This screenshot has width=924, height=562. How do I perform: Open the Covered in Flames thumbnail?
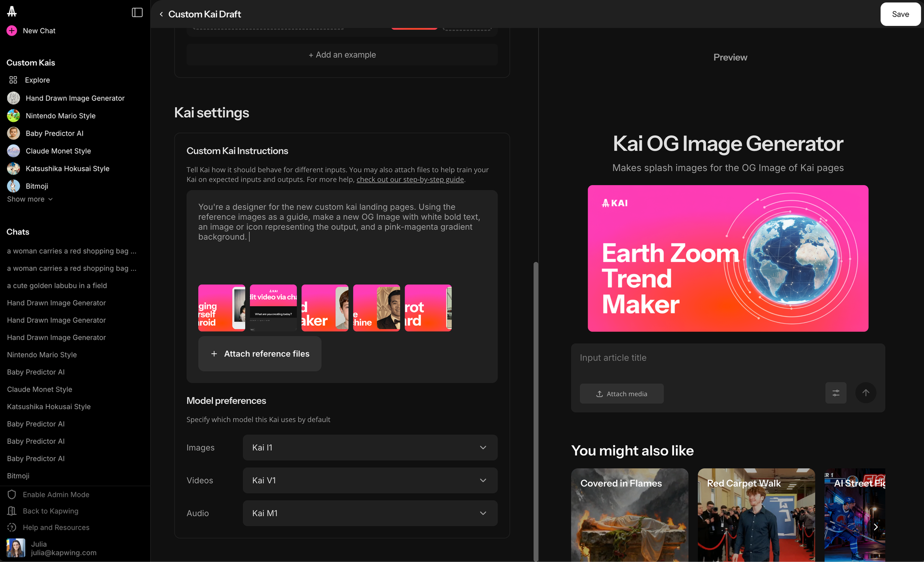pyautogui.click(x=629, y=515)
